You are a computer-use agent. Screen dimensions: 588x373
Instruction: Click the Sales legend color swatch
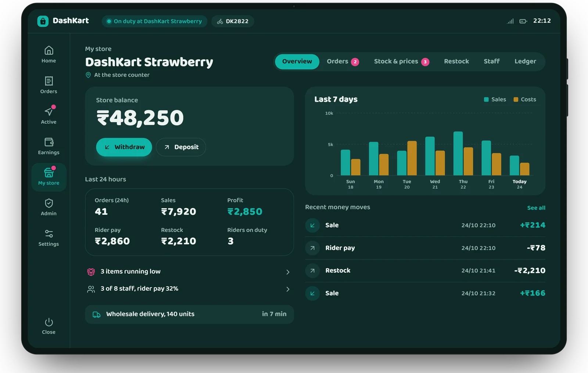point(486,100)
